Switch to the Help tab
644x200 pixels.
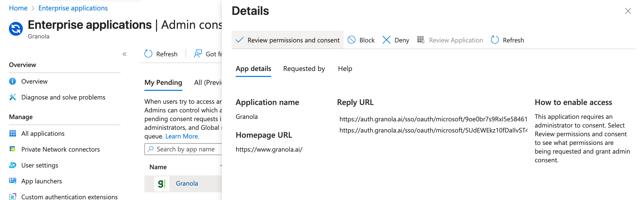pos(345,68)
